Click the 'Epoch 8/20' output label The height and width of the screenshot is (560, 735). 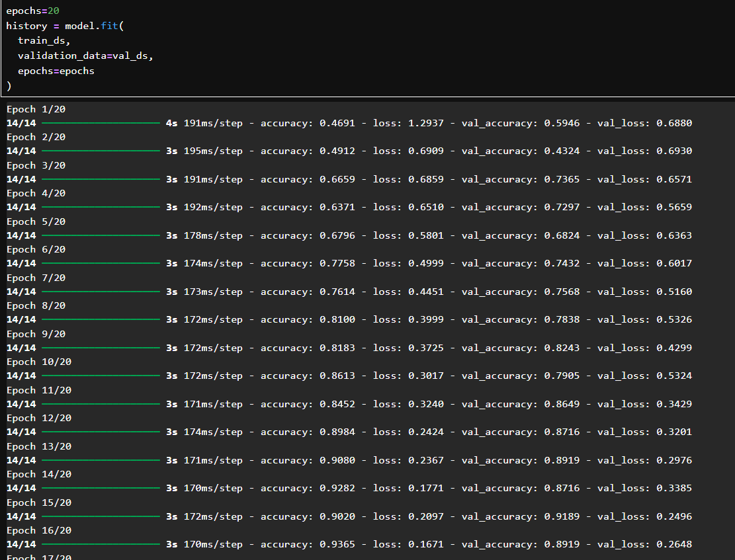pos(36,305)
